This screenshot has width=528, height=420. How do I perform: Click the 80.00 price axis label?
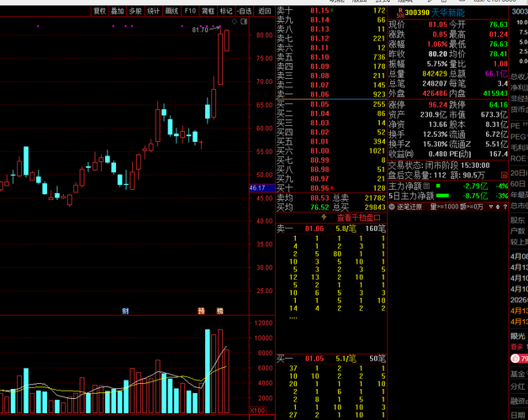pos(264,35)
